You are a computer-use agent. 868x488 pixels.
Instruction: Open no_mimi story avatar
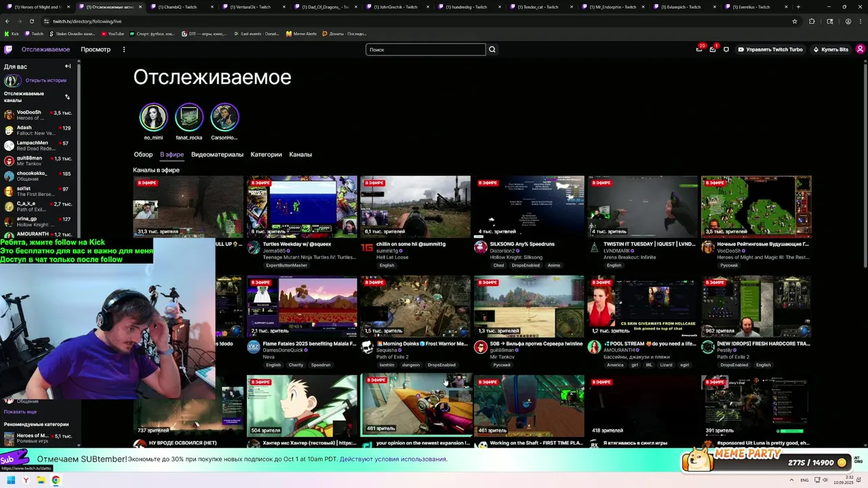(x=153, y=117)
